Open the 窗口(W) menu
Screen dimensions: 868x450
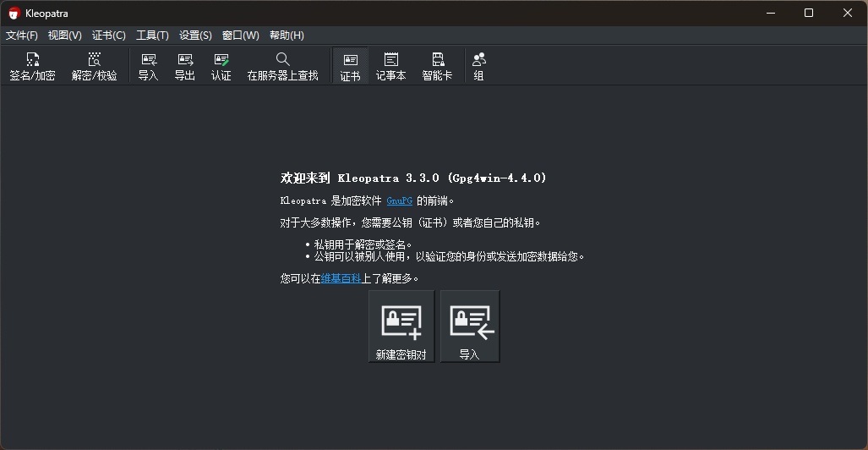tap(240, 36)
